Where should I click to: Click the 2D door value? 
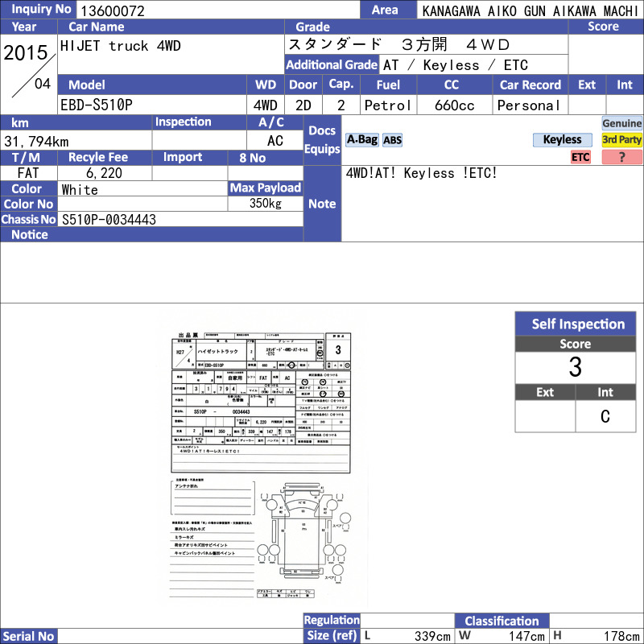tap(303, 105)
